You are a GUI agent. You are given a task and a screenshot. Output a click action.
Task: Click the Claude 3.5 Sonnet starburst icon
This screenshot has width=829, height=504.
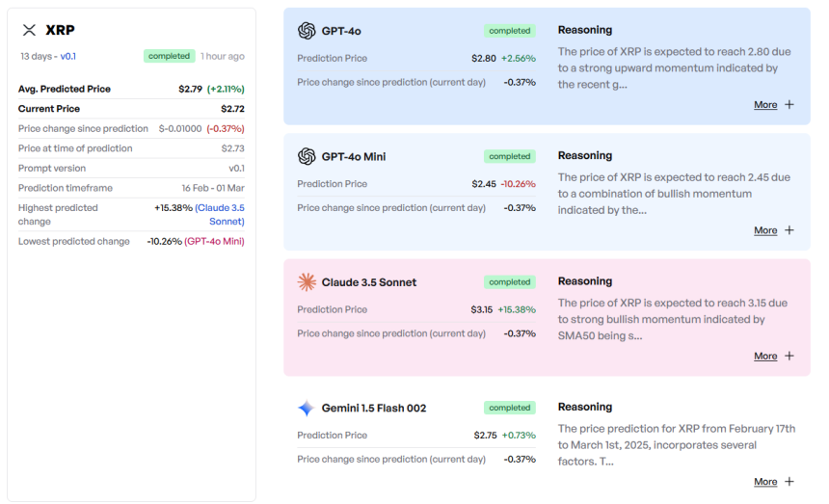[307, 282]
